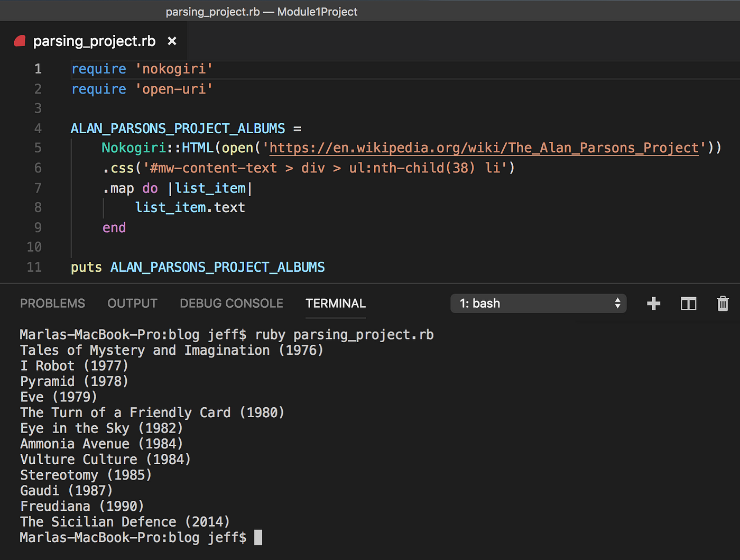
Task: Click 'The Turn of a Friendly Card (1980)' line
Action: (152, 413)
